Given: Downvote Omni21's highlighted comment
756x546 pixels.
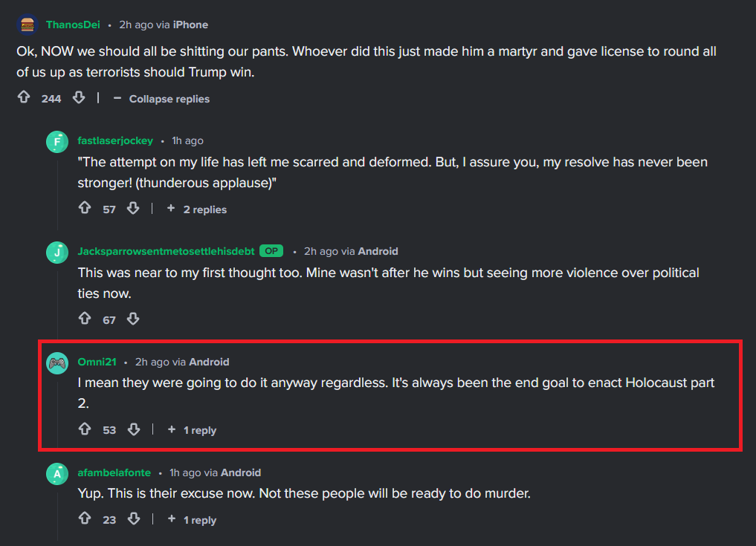Looking at the screenshot, I should [x=134, y=429].
